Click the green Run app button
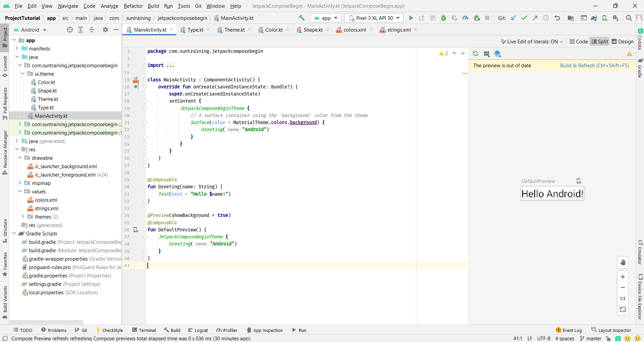Image resolution: width=644 pixels, height=342 pixels. pos(411,18)
